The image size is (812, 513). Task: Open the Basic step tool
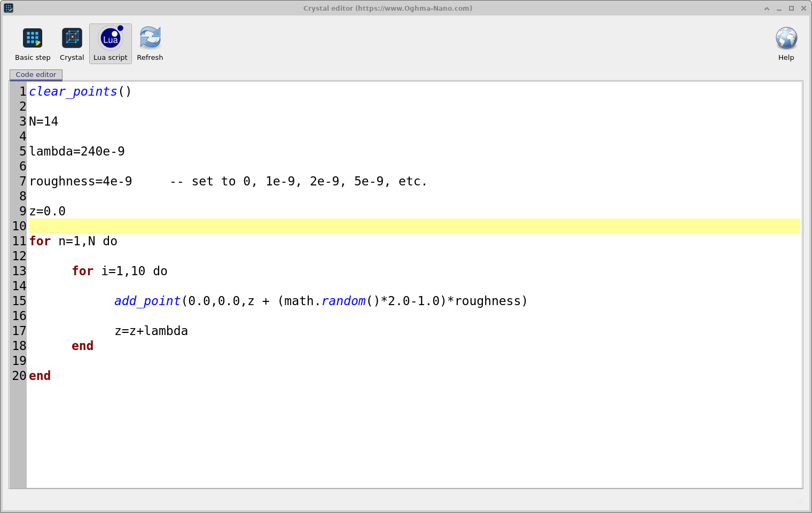click(33, 44)
